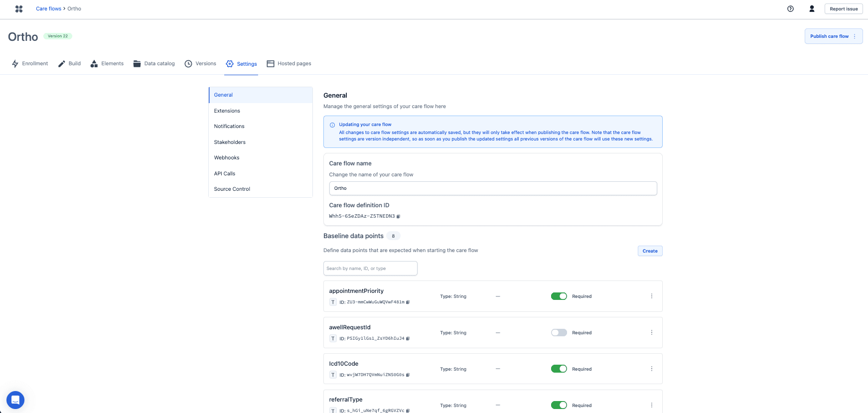This screenshot has height=413, width=868.
Task: Click the Elements shapes icon
Action: [94, 64]
